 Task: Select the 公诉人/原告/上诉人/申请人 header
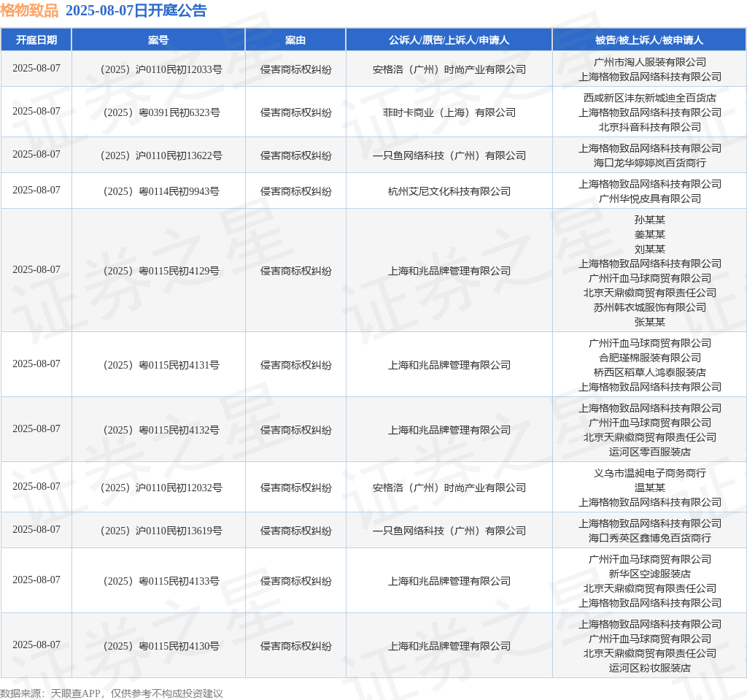[x=449, y=40]
